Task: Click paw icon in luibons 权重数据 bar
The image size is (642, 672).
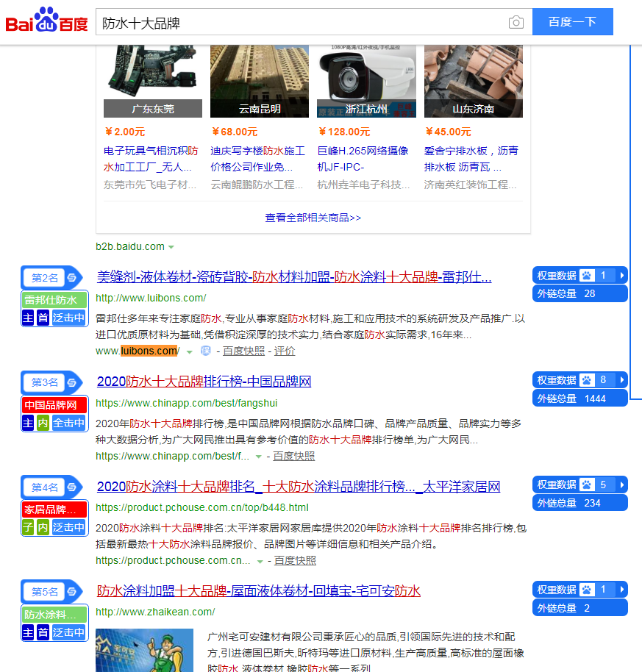Action: coord(587,275)
